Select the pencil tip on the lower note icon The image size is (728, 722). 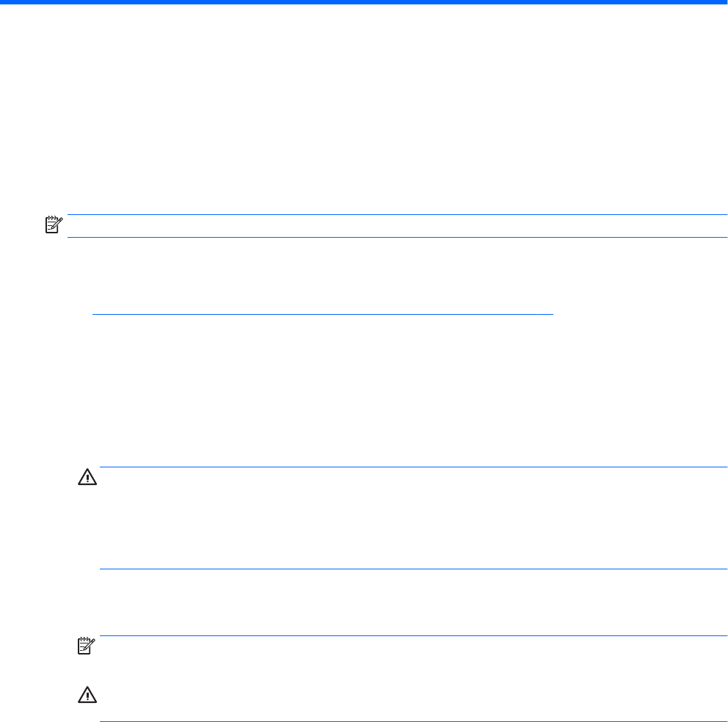click(93, 641)
